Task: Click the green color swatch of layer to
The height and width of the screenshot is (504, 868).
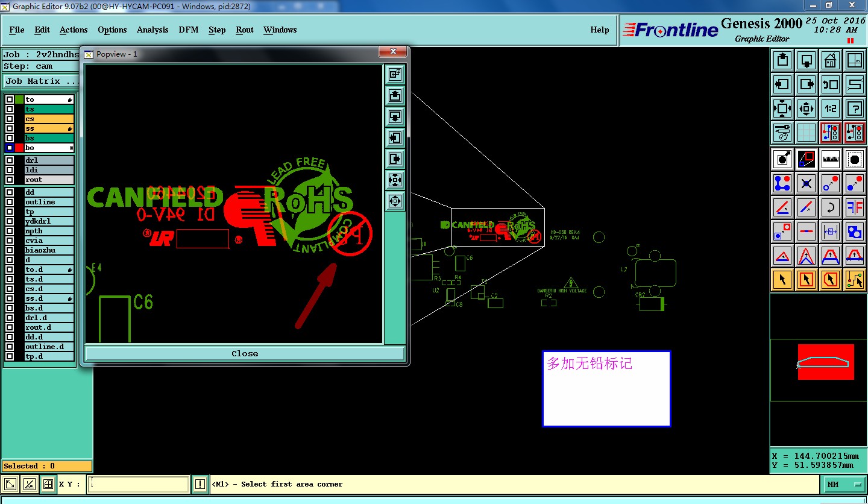Action: pos(20,99)
